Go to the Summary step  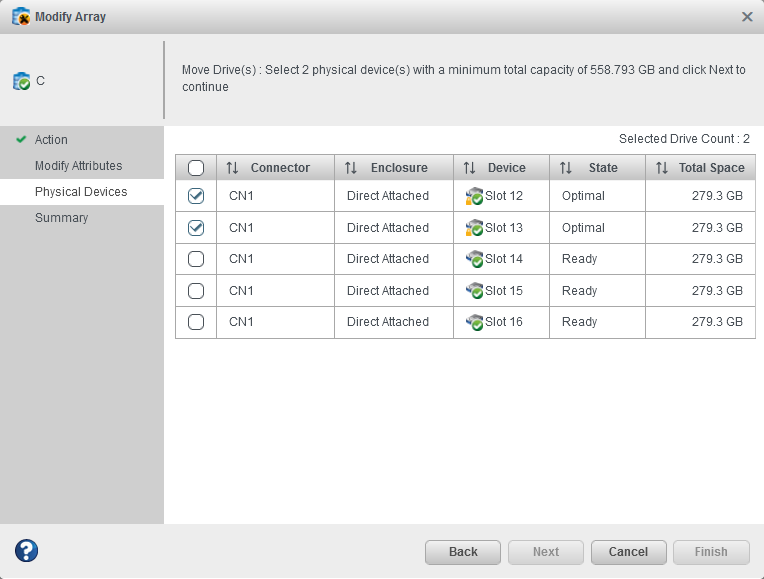pos(61,218)
